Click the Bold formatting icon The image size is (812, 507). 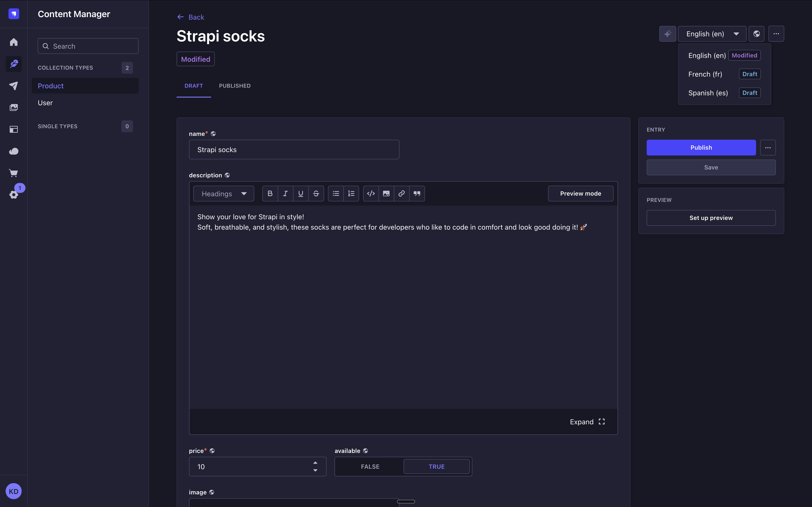click(x=270, y=194)
